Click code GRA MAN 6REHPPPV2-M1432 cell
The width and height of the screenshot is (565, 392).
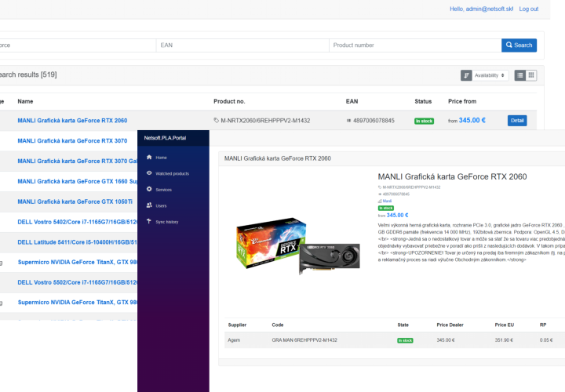point(304,340)
